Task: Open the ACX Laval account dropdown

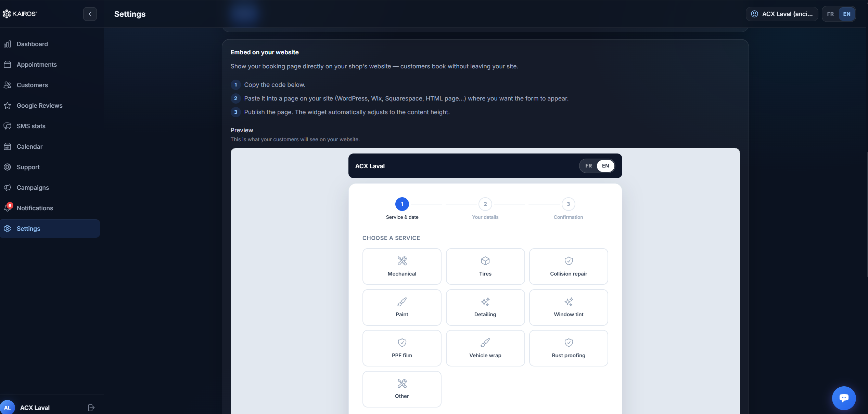Action: [782, 14]
